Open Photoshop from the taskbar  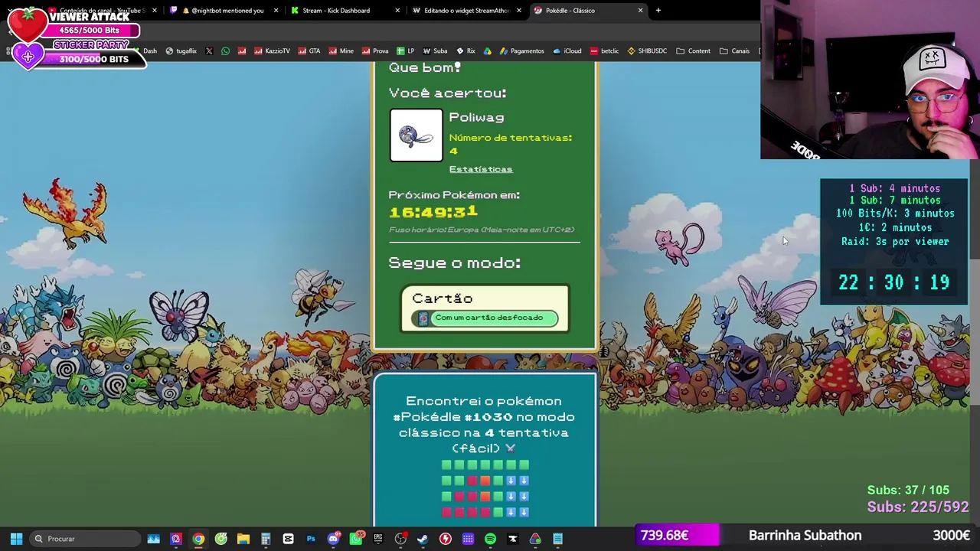(311, 539)
